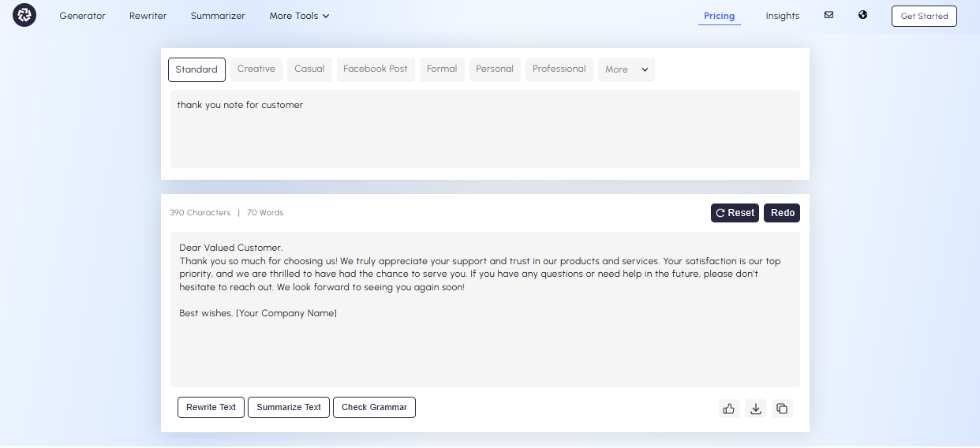Click the Reset button
Image resolution: width=980 pixels, height=448 pixels.
point(735,213)
